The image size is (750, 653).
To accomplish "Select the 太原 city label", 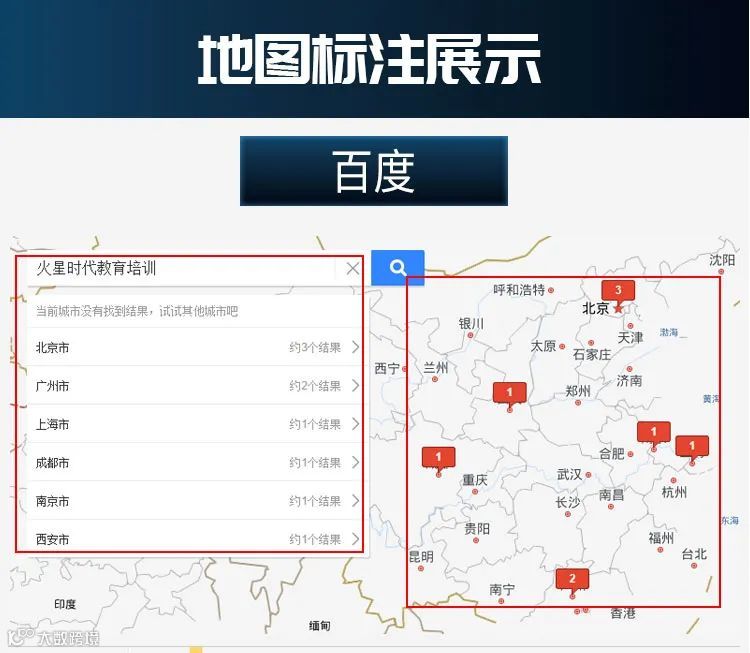I will [543, 346].
